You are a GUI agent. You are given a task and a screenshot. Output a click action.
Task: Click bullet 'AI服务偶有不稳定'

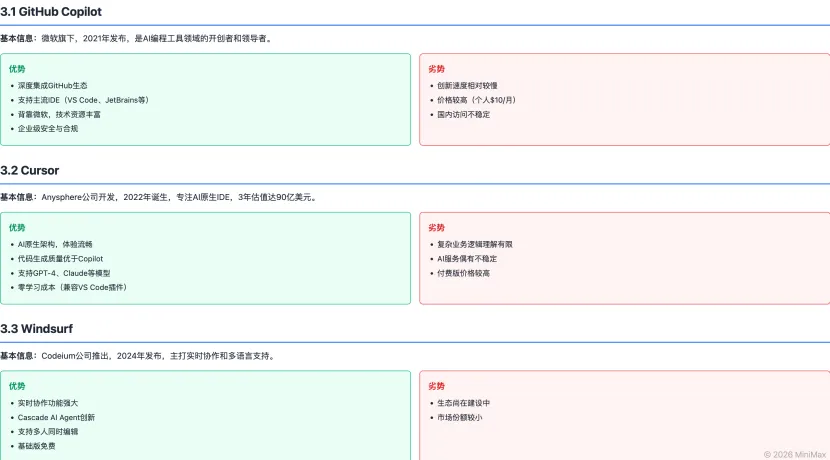tap(467, 258)
